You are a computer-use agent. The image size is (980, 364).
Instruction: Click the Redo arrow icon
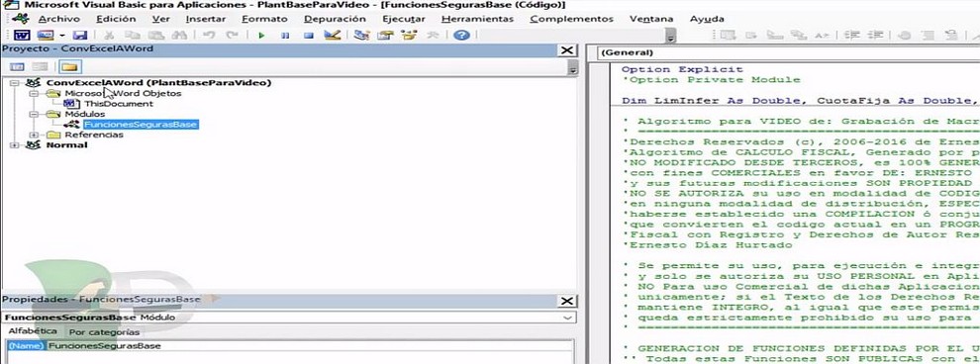[232, 36]
